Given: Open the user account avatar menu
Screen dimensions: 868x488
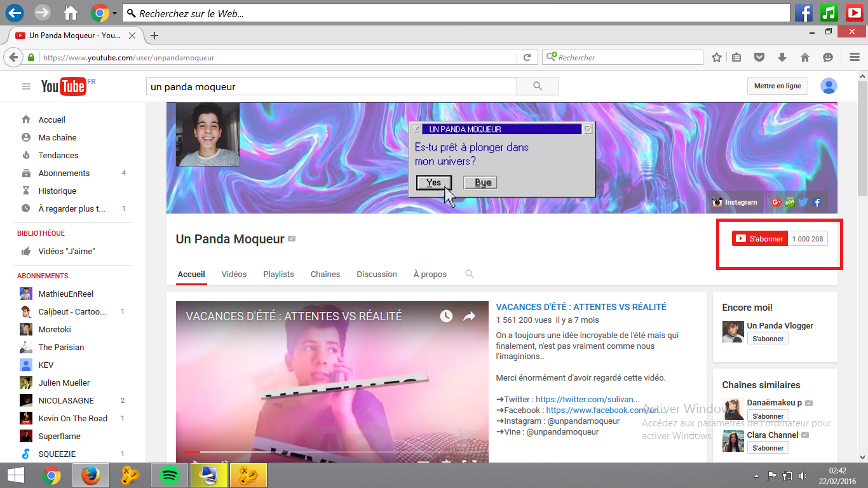Looking at the screenshot, I should pyautogui.click(x=829, y=86).
